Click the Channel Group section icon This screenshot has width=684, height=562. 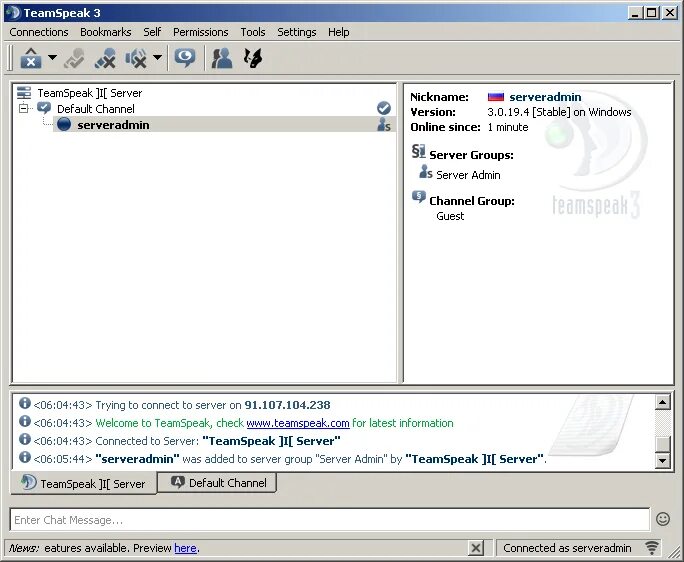(x=419, y=198)
